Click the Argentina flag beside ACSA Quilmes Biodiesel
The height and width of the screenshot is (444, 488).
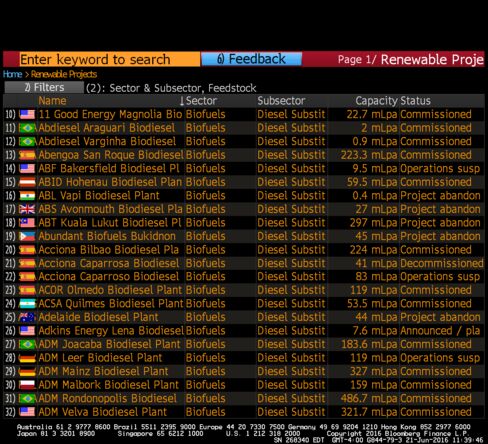coord(27,304)
